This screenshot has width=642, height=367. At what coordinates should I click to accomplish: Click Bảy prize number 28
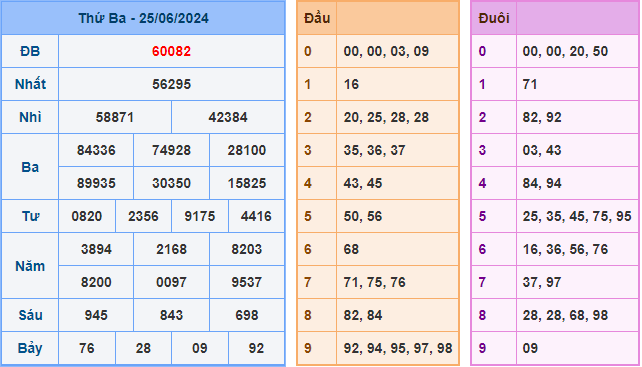pos(143,349)
